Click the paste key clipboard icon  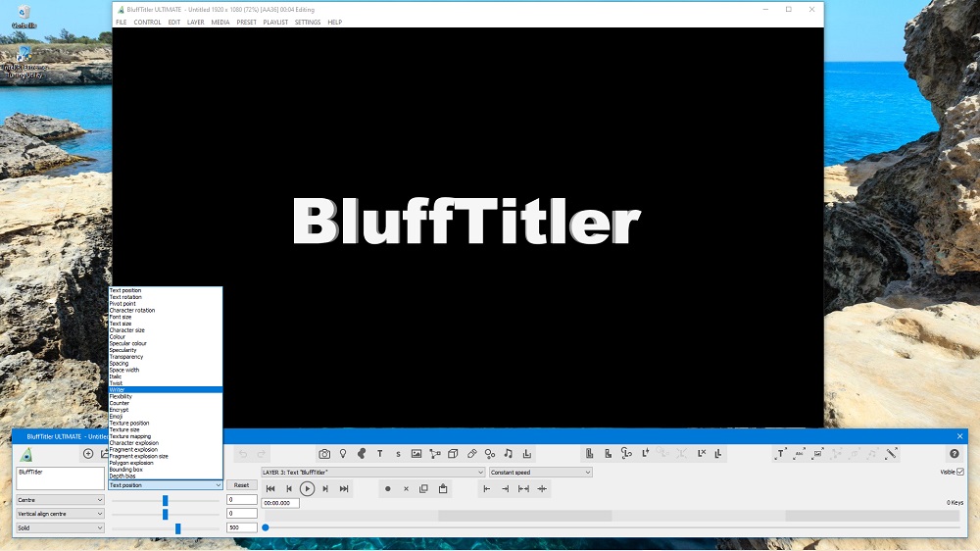443,489
